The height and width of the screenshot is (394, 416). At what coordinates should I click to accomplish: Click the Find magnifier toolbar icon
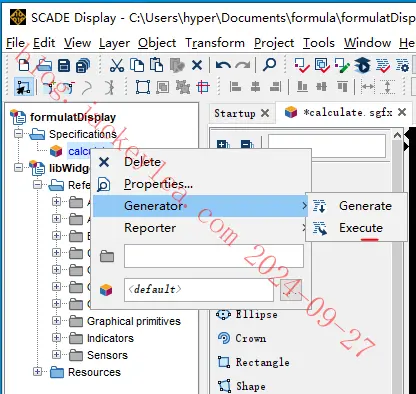[x=269, y=65]
